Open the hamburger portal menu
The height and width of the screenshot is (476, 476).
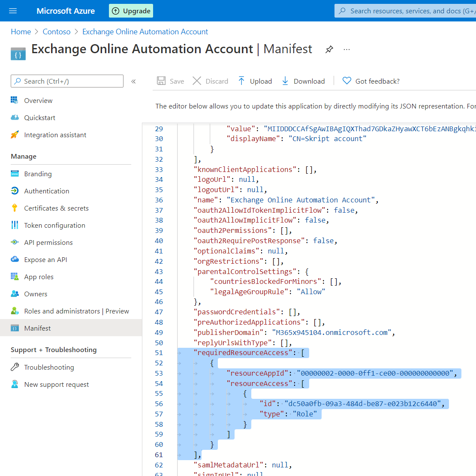point(13,11)
